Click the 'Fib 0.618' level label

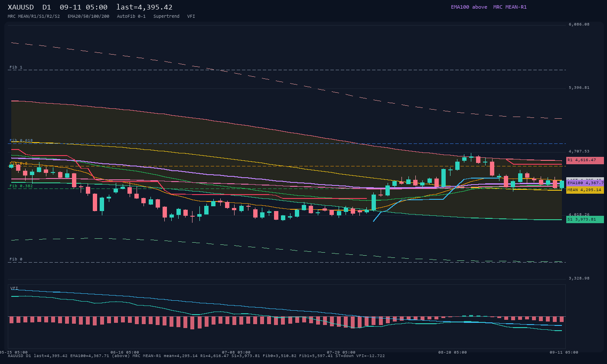pos(21,140)
